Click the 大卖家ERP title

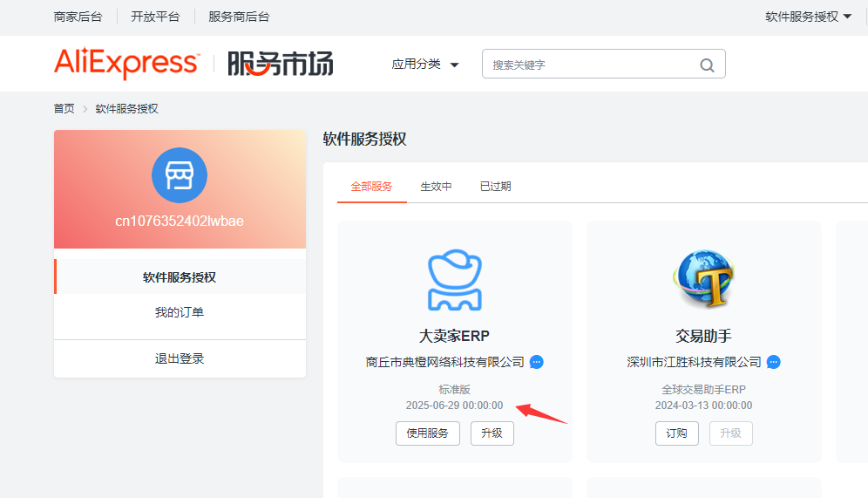(455, 336)
